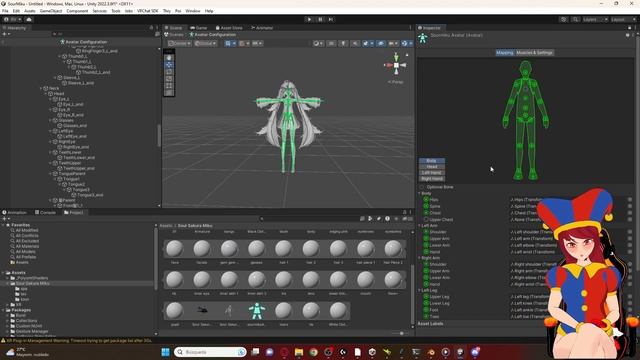The height and width of the screenshot is (360, 640).
Task: Select All Materials under Favorites
Action: click(x=27, y=246)
